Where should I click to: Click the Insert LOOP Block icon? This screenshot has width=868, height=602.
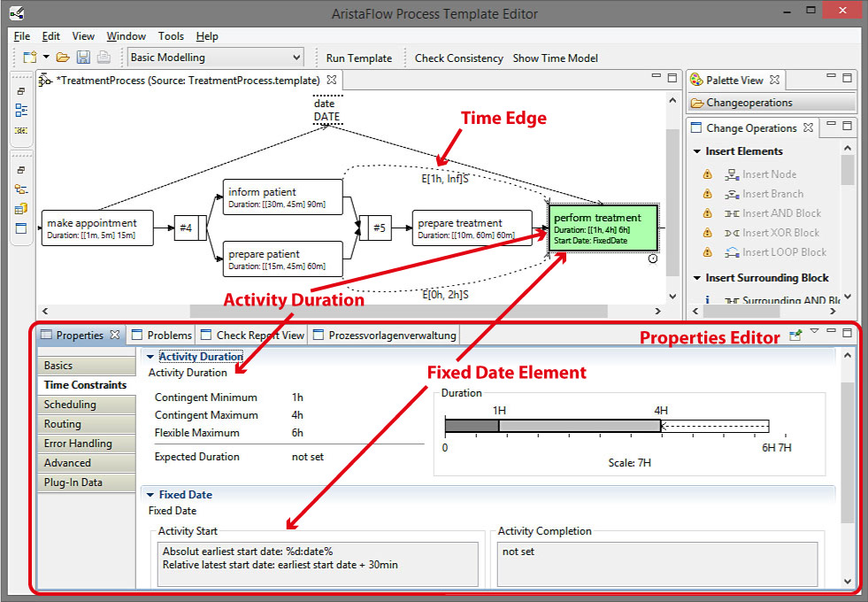(x=732, y=252)
